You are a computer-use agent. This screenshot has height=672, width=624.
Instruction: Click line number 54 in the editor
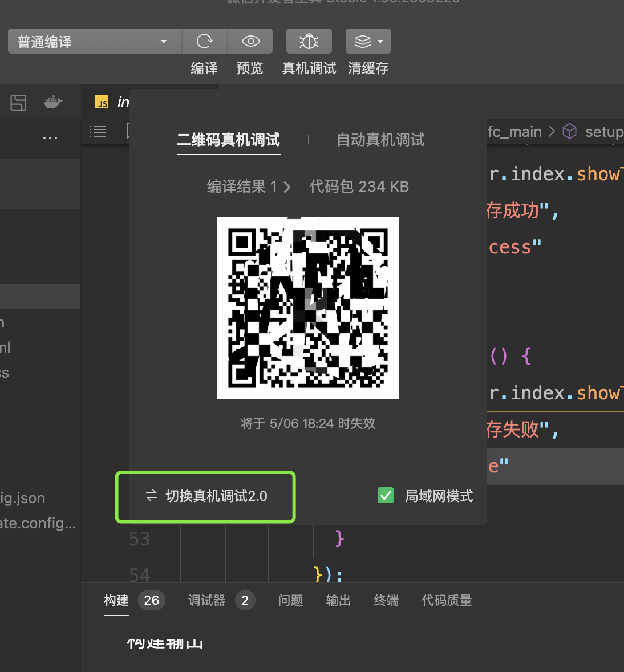139,574
